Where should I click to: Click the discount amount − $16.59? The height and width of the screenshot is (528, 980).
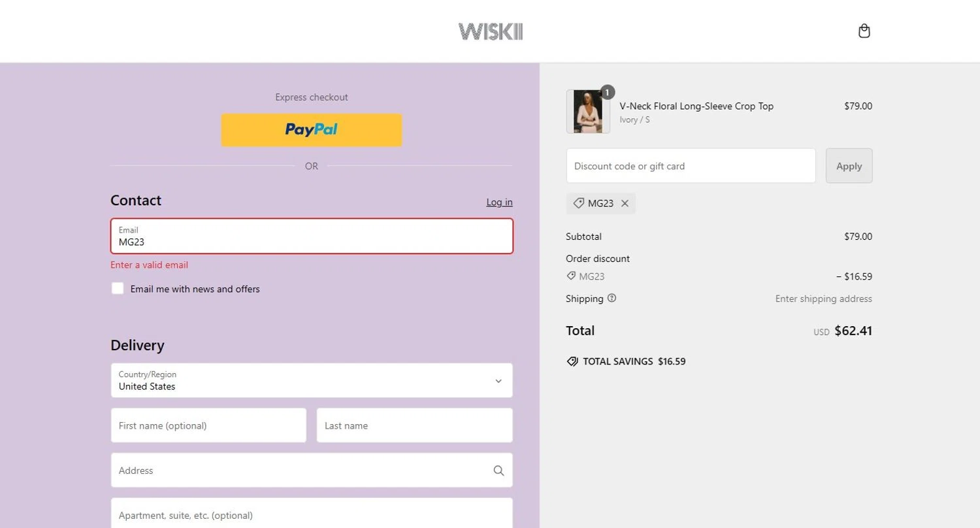[854, 276]
